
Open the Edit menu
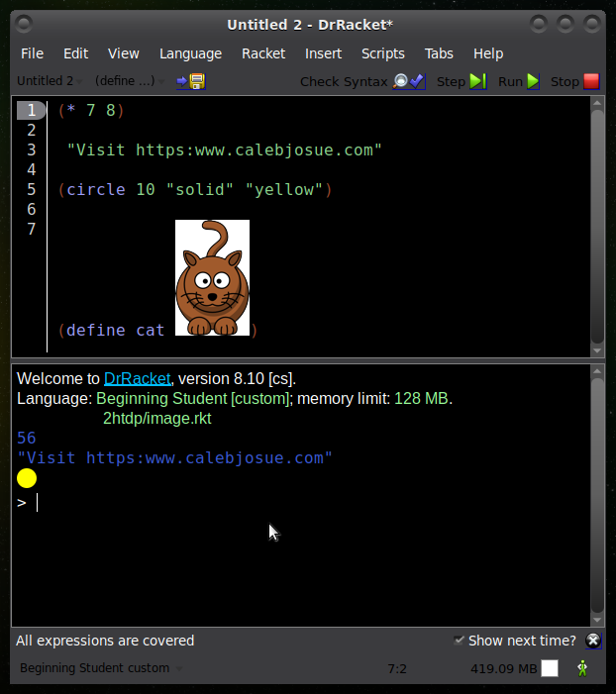click(x=75, y=53)
